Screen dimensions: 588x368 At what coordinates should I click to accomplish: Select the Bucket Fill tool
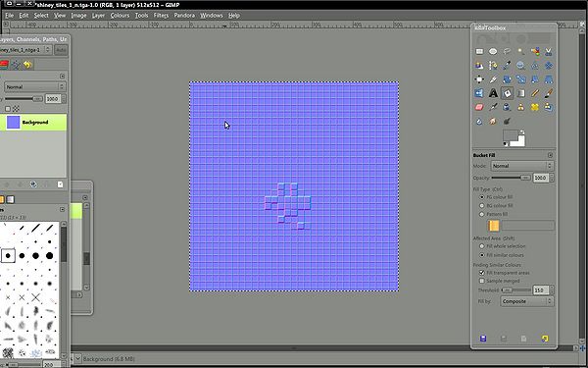coord(507,93)
